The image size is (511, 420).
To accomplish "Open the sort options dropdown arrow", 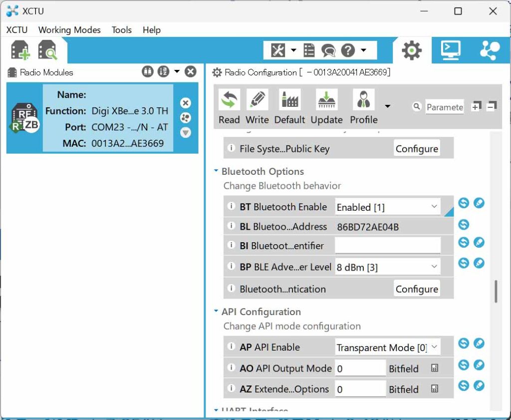I will click(177, 71).
